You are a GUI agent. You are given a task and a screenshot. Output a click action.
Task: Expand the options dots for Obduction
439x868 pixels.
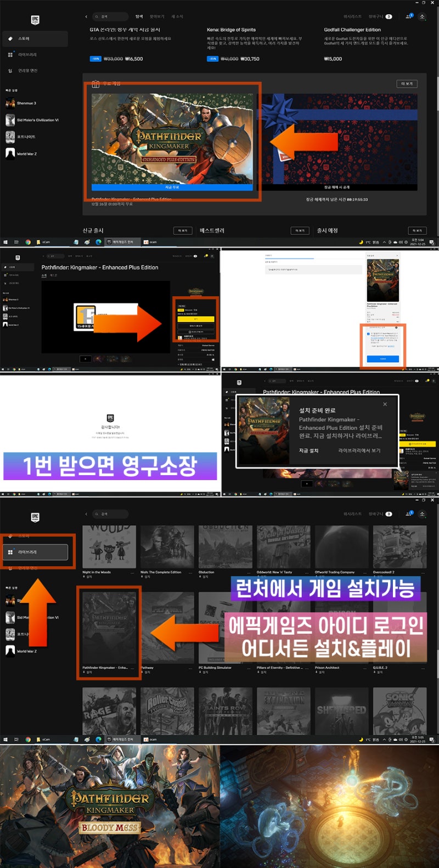pos(249,572)
